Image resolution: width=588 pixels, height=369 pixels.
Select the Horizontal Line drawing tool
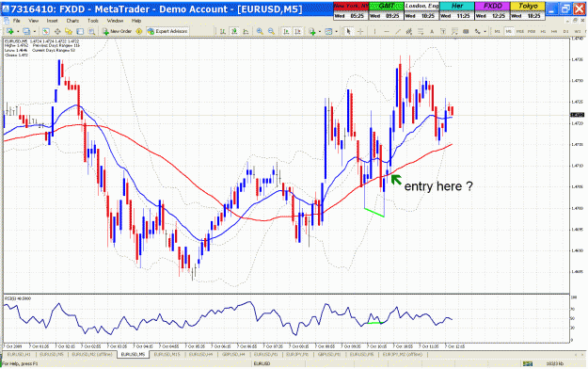point(387,31)
